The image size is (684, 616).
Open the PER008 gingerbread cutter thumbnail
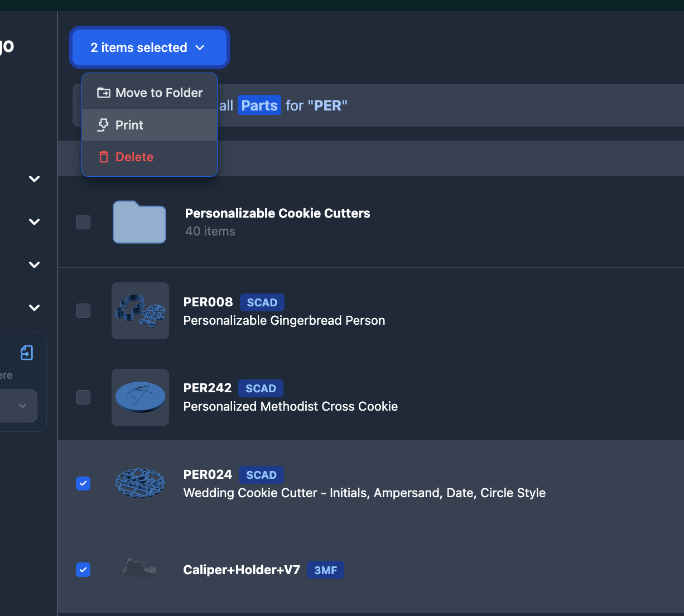pos(140,311)
